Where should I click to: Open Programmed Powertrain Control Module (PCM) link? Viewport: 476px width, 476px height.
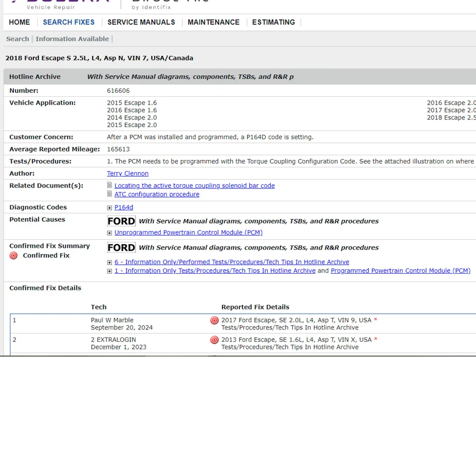point(400,270)
